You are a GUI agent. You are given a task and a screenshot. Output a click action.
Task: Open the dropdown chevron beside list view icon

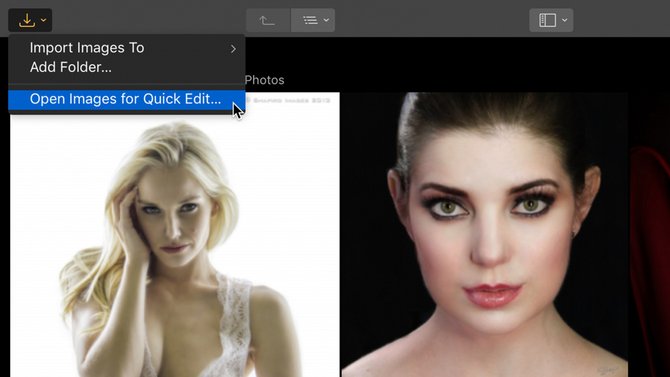tap(326, 20)
